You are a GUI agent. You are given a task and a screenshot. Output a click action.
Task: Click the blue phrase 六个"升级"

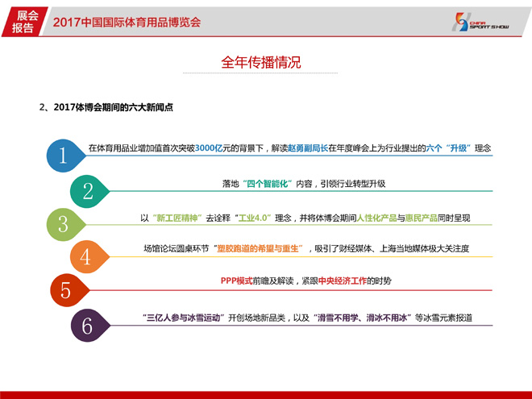pyautogui.click(x=448, y=148)
